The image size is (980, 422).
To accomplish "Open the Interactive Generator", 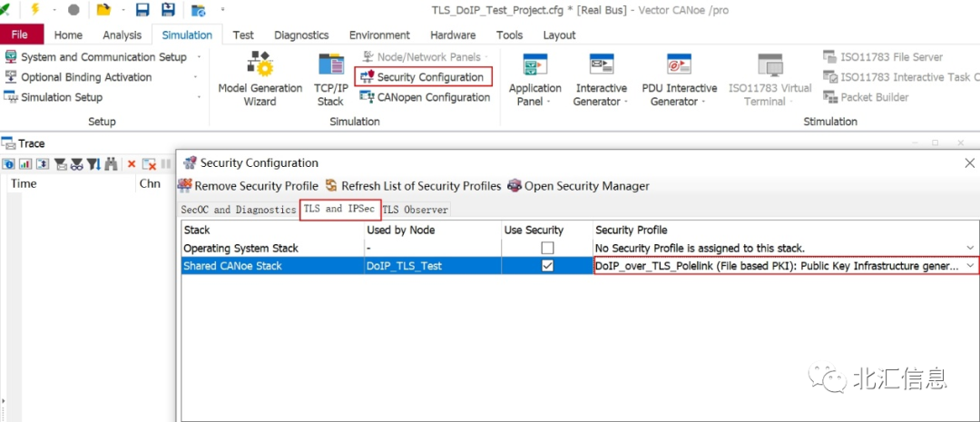I will click(x=601, y=78).
